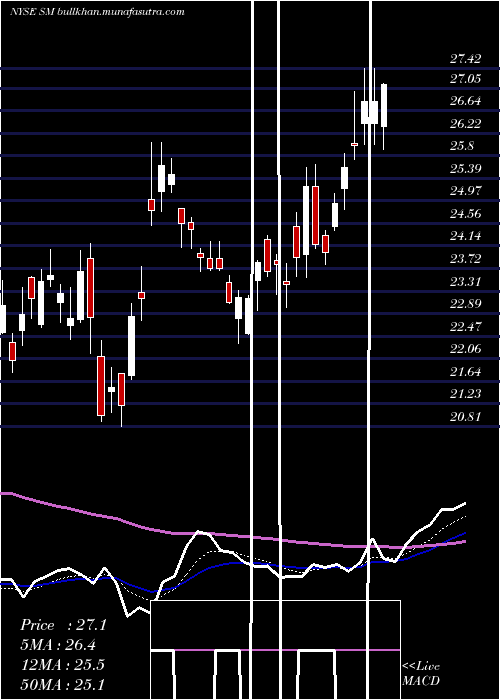Click the blue moving average line end

[464, 533]
